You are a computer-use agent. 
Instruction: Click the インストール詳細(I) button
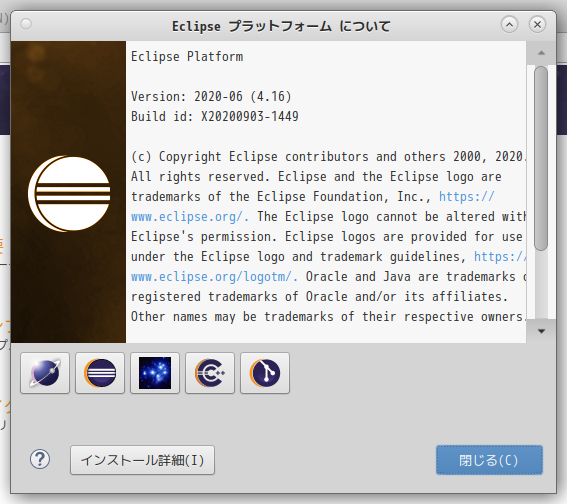point(142,460)
